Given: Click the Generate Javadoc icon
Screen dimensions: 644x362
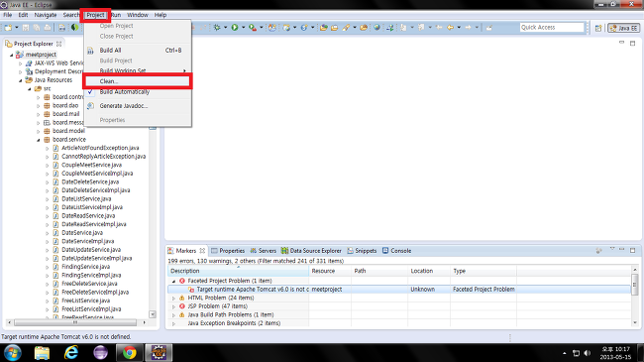Looking at the screenshot, I should pyautogui.click(x=90, y=106).
